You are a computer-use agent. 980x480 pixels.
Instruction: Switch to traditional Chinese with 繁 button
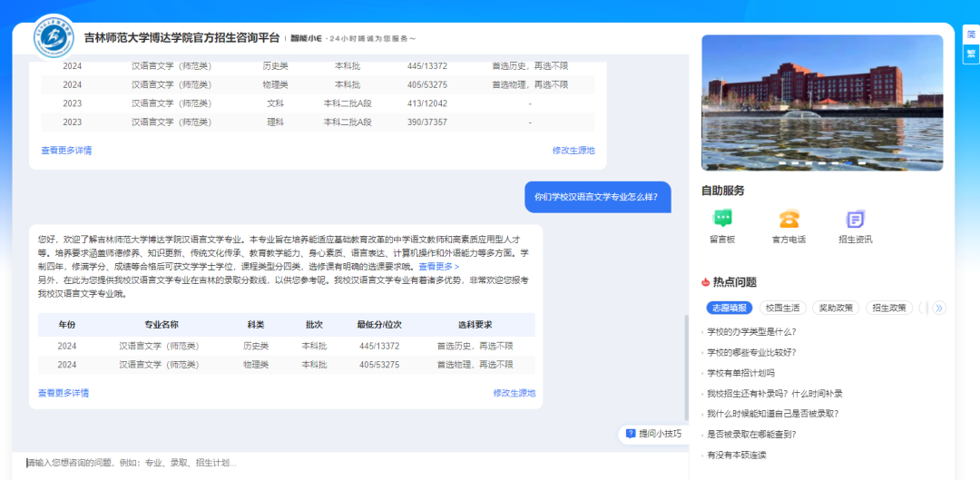[971, 54]
